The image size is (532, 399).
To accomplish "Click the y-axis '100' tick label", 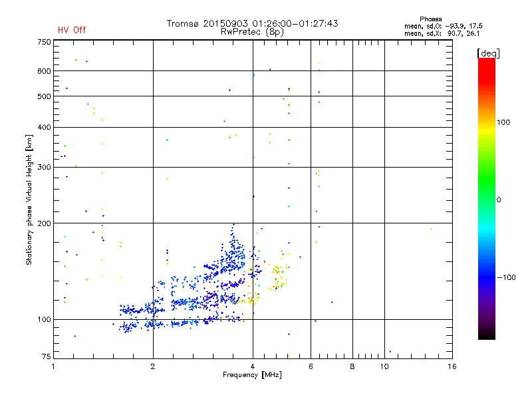I will [x=44, y=320].
